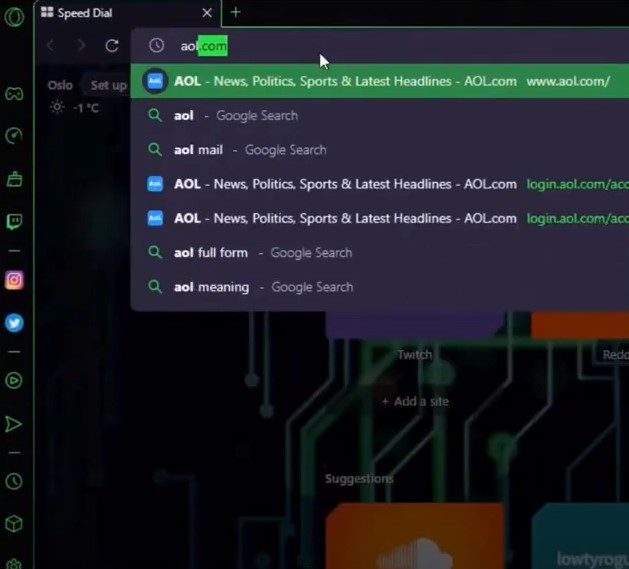
Task: Open Settings gear at sidebar bottom
Action: pyautogui.click(x=14, y=564)
